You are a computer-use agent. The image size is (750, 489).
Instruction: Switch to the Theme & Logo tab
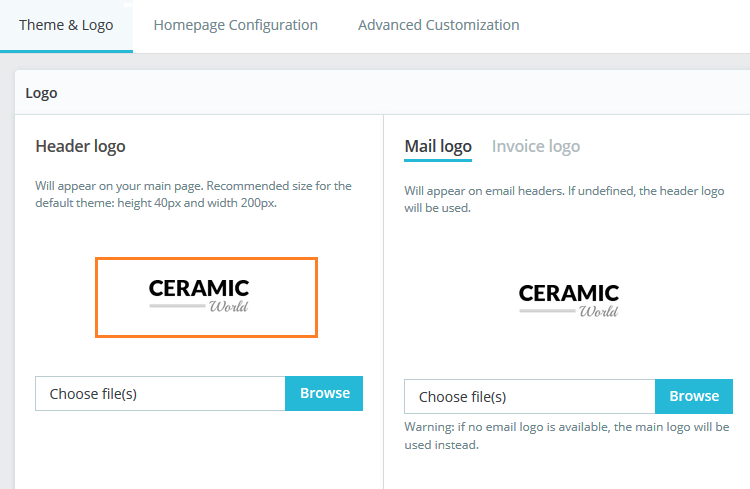point(66,25)
